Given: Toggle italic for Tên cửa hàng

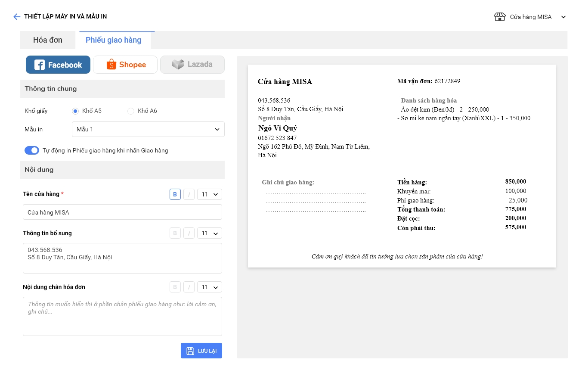Looking at the screenshot, I should pyautogui.click(x=189, y=194).
